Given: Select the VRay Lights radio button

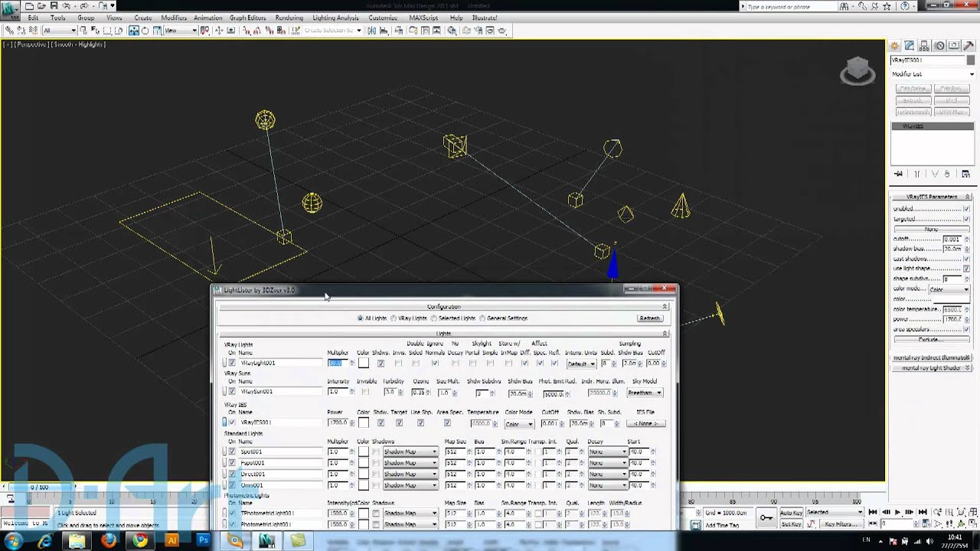Looking at the screenshot, I should pos(394,318).
